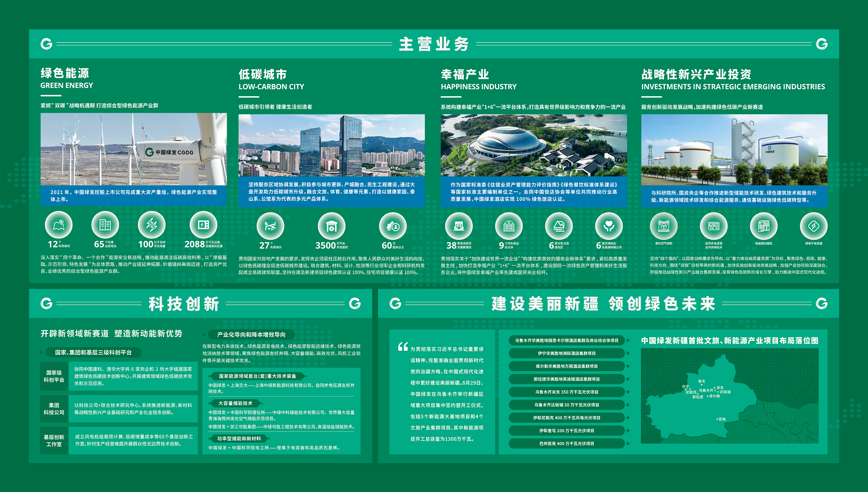868x492 pixels.
Task: Click the hotel icon above 38 hotels
Action: [x=459, y=226]
